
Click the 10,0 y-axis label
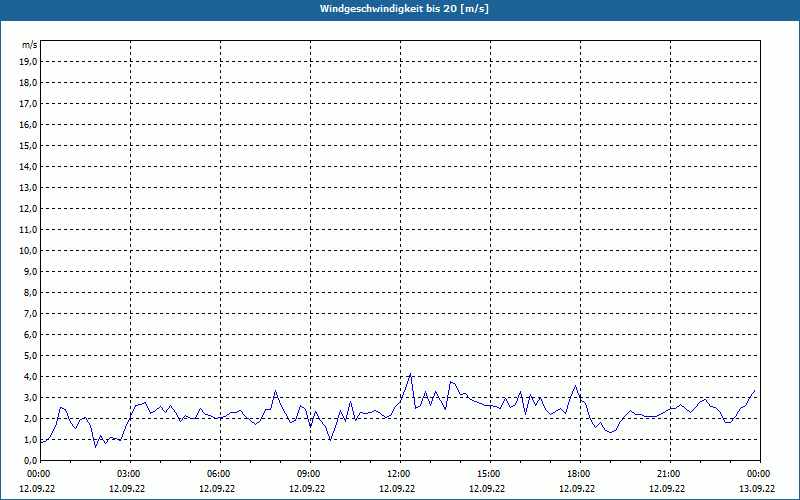(x=29, y=250)
